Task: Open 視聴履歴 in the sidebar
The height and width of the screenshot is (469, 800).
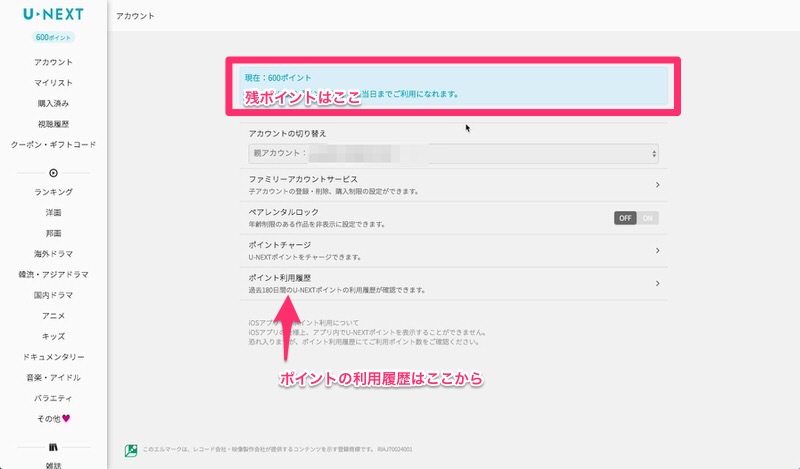Action: tap(53, 124)
